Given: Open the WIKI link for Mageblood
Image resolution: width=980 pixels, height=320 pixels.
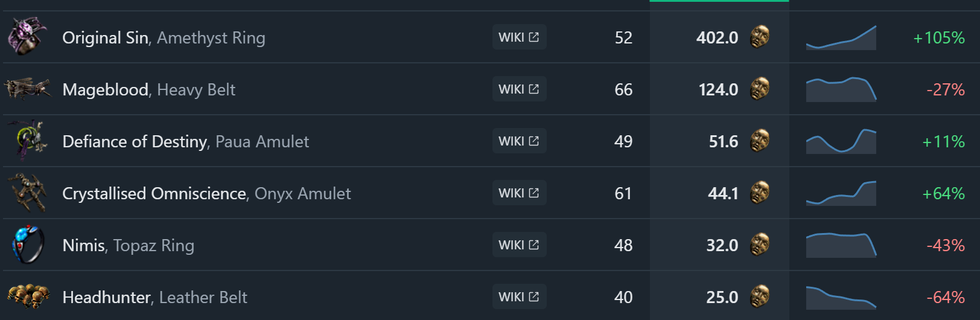Looking at the screenshot, I should click(x=519, y=89).
